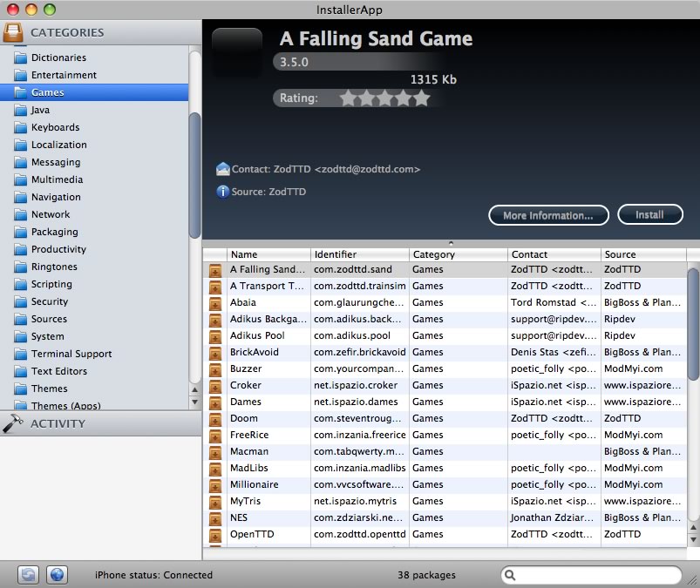This screenshot has width=700, height=588.
Task: Select the Navigation category
Action: (94, 197)
